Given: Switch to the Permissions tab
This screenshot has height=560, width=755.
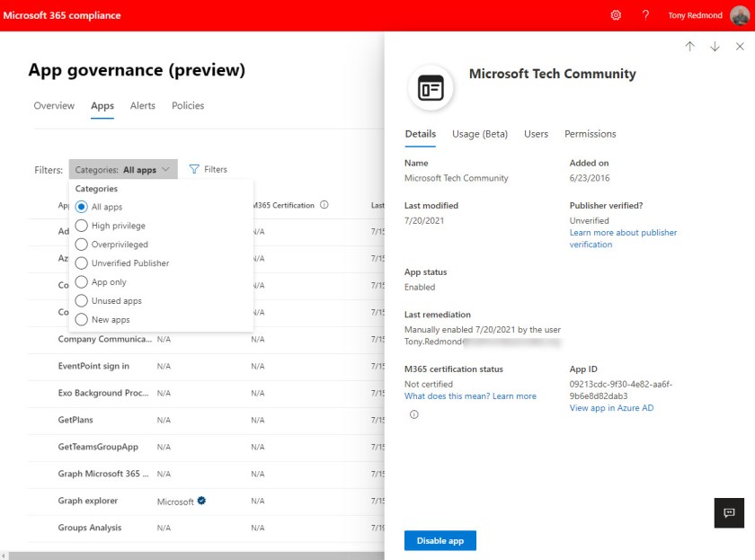Looking at the screenshot, I should [x=590, y=134].
